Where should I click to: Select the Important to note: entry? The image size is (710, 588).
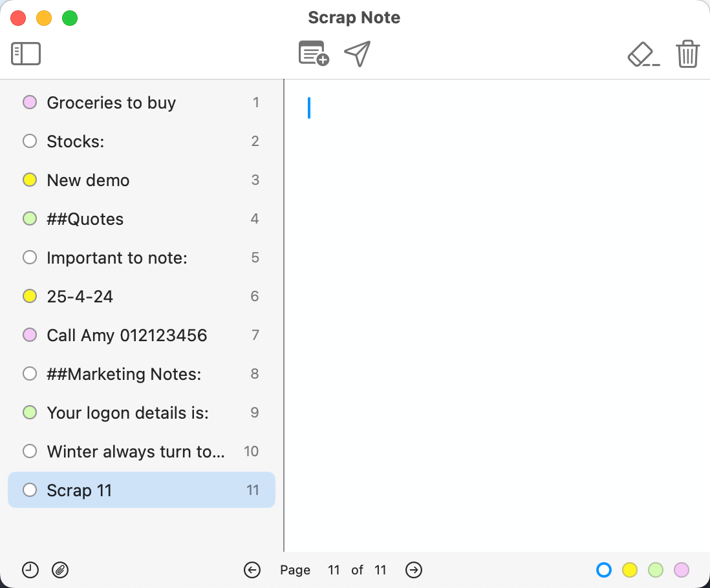[116, 258]
